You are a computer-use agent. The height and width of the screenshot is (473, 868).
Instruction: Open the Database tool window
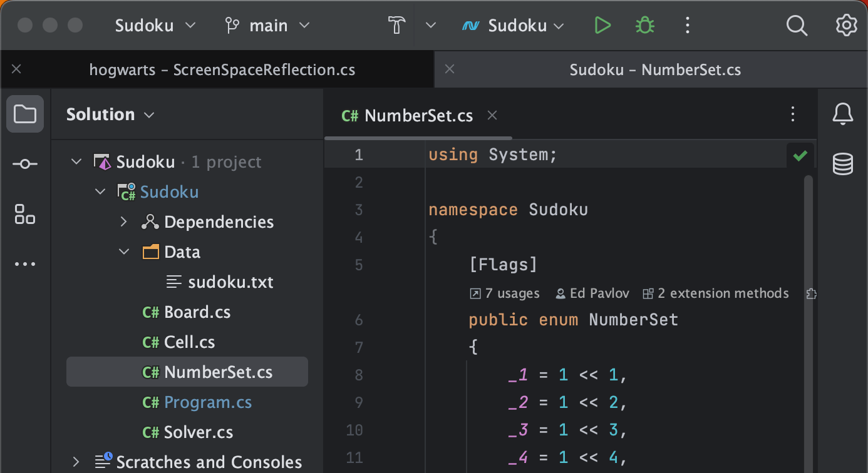pyautogui.click(x=842, y=164)
